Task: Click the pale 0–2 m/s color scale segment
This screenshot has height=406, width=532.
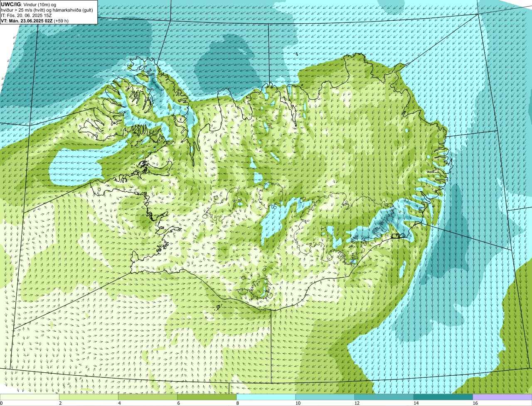Action: point(30,397)
